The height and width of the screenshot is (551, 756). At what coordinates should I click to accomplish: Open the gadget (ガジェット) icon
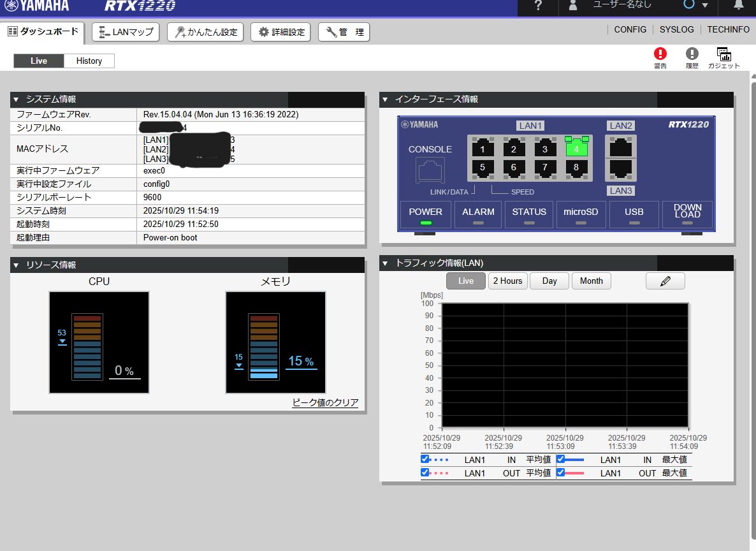point(723,54)
